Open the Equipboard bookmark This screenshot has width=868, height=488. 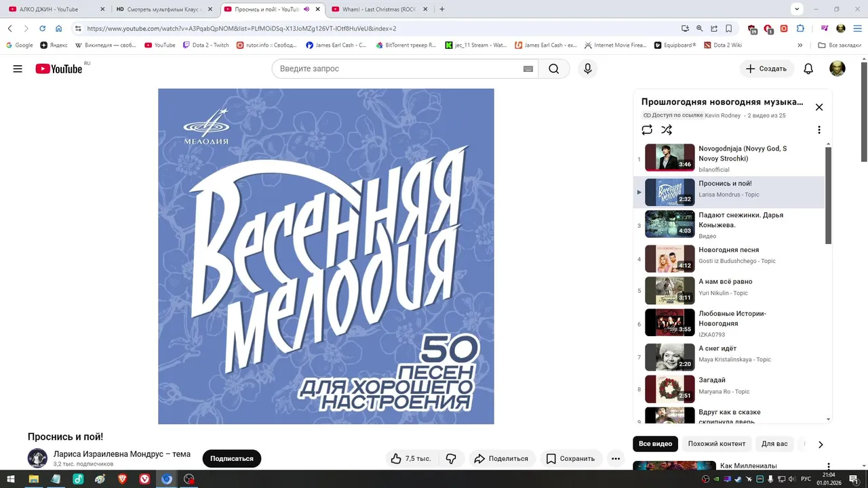(x=675, y=45)
